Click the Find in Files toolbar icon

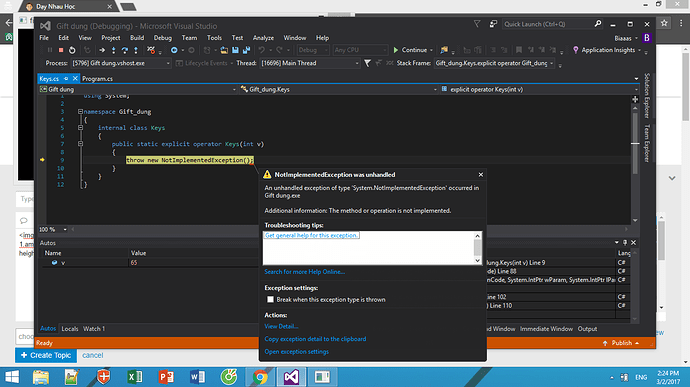(444, 50)
